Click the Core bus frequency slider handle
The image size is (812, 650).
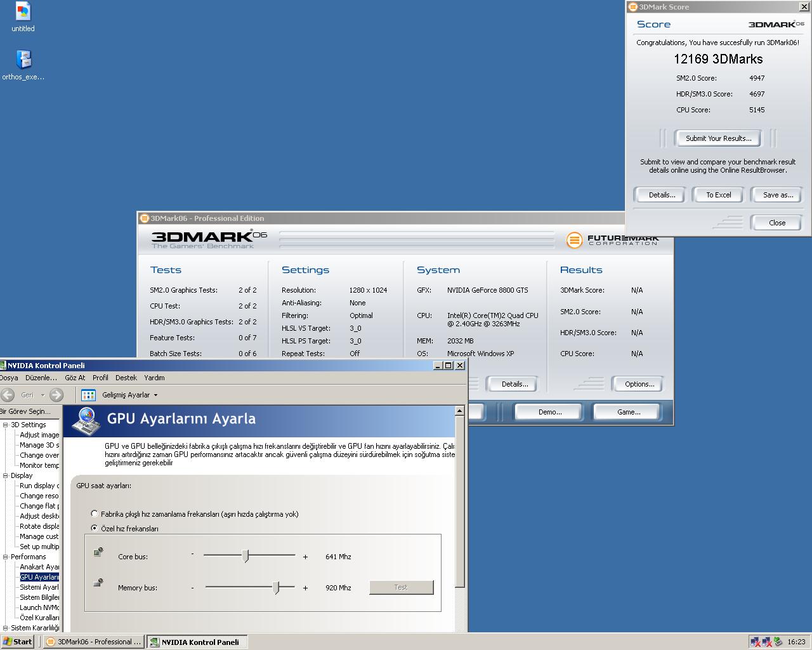coord(246,556)
